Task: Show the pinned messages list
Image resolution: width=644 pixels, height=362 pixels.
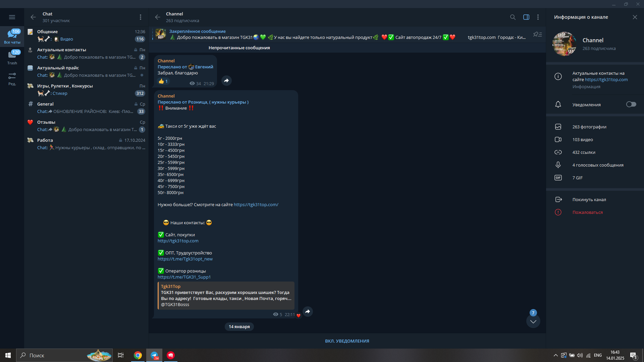Action: [538, 34]
